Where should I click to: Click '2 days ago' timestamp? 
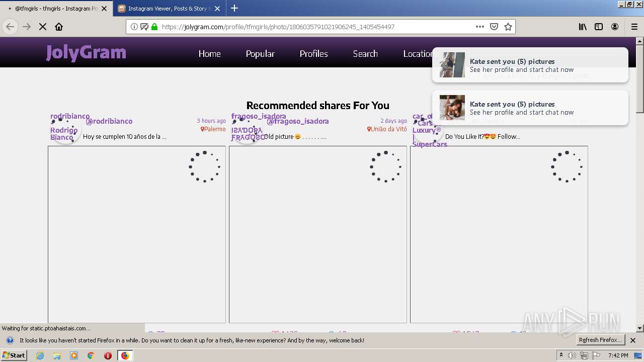tap(394, 121)
